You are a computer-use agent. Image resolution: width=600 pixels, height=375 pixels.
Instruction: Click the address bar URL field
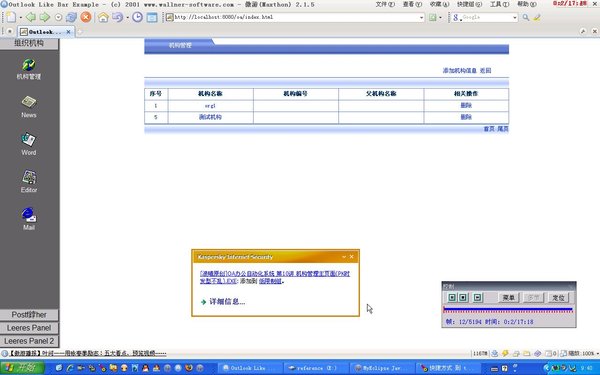[295, 17]
